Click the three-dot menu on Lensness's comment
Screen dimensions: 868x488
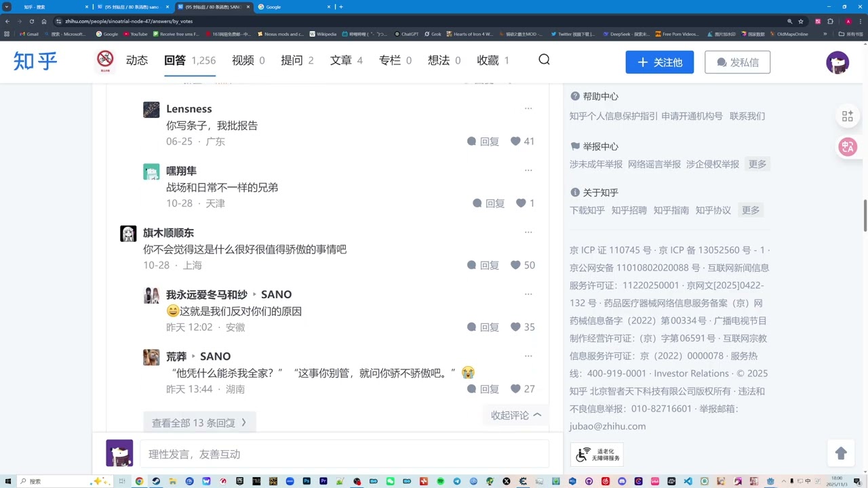(528, 108)
